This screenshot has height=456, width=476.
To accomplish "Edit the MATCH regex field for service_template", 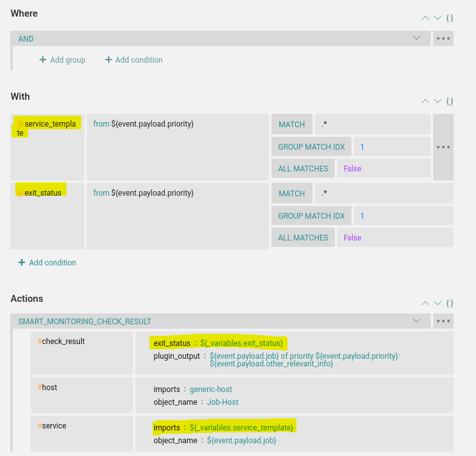I will (x=372, y=124).
